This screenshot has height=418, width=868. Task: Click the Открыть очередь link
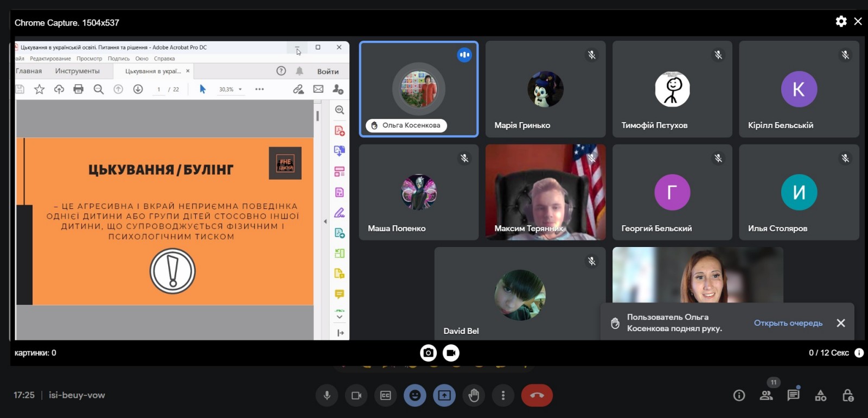788,323
